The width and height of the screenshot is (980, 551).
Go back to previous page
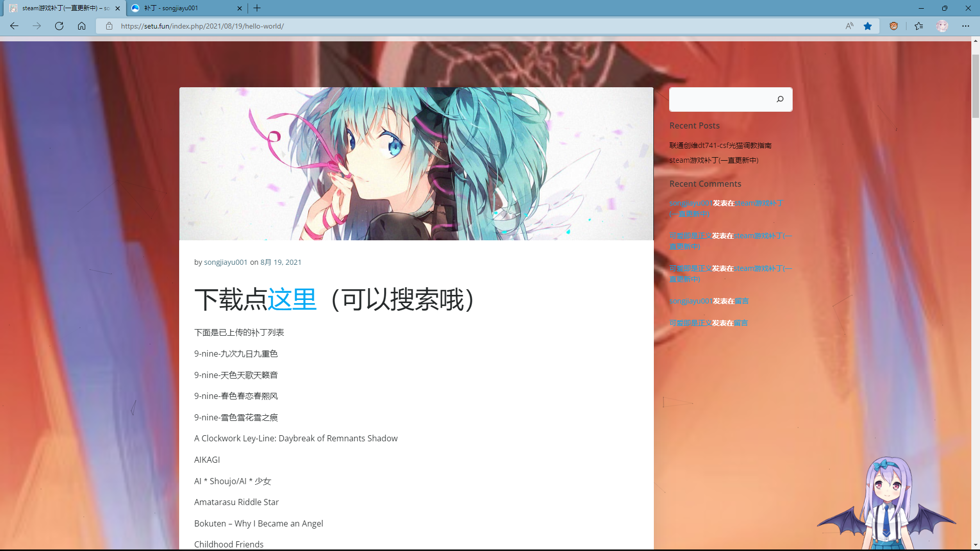(x=14, y=26)
